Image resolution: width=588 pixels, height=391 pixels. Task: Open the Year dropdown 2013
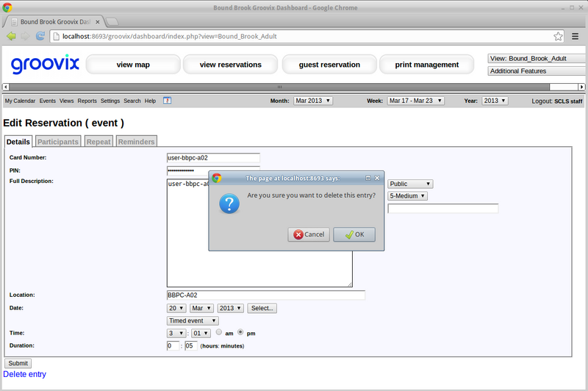(x=495, y=101)
